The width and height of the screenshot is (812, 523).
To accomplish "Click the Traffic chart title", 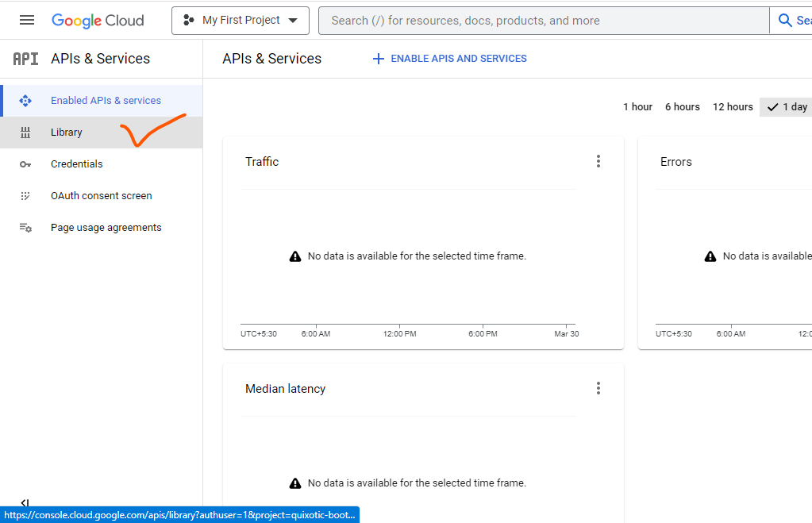I will coord(262,162).
